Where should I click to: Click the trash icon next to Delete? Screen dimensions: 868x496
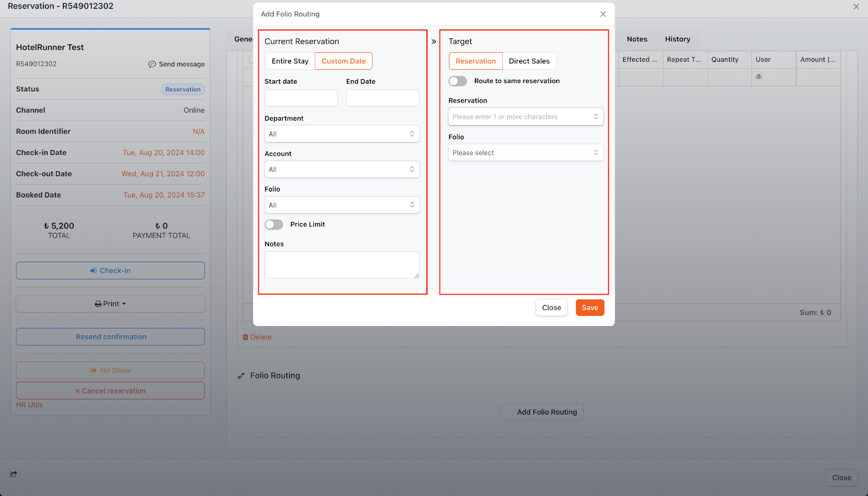(245, 337)
